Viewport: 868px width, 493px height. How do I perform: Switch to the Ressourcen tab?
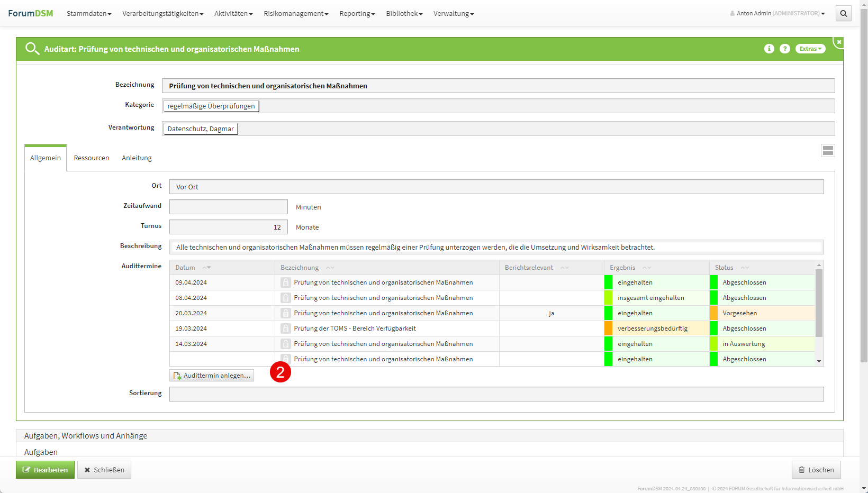coord(92,158)
